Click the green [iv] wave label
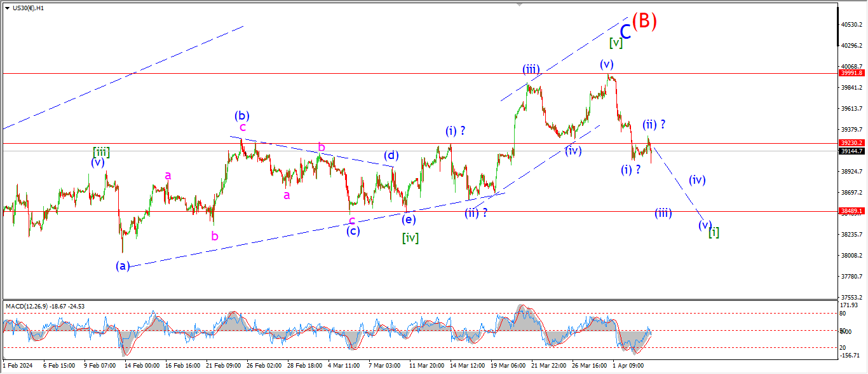The height and width of the screenshot is (374, 868). tap(410, 238)
